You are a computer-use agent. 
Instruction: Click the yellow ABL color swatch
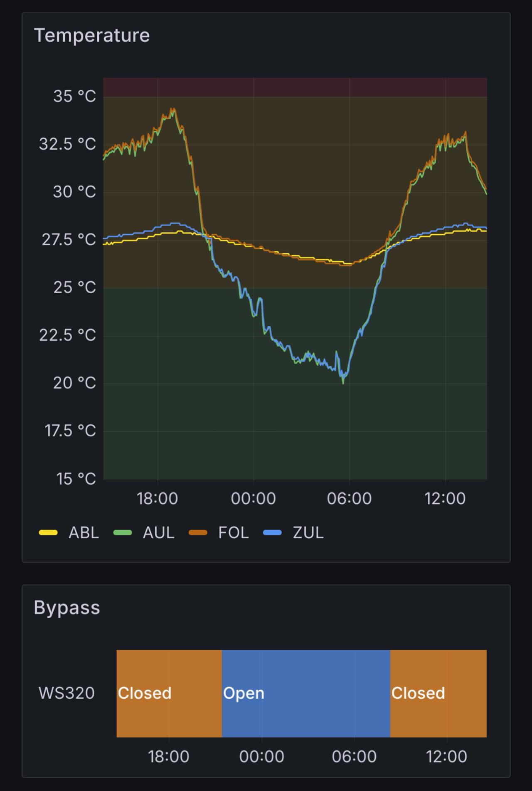[x=48, y=533]
